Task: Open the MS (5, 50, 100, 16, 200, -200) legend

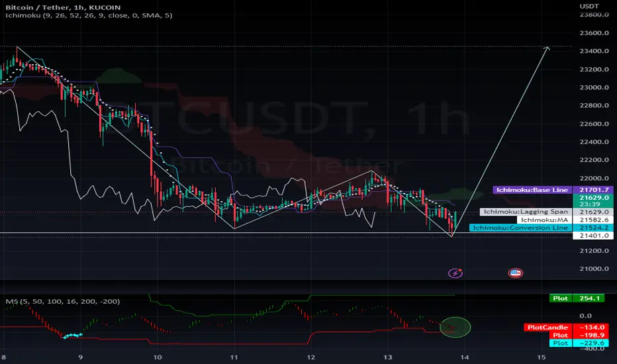Action: tap(63, 301)
